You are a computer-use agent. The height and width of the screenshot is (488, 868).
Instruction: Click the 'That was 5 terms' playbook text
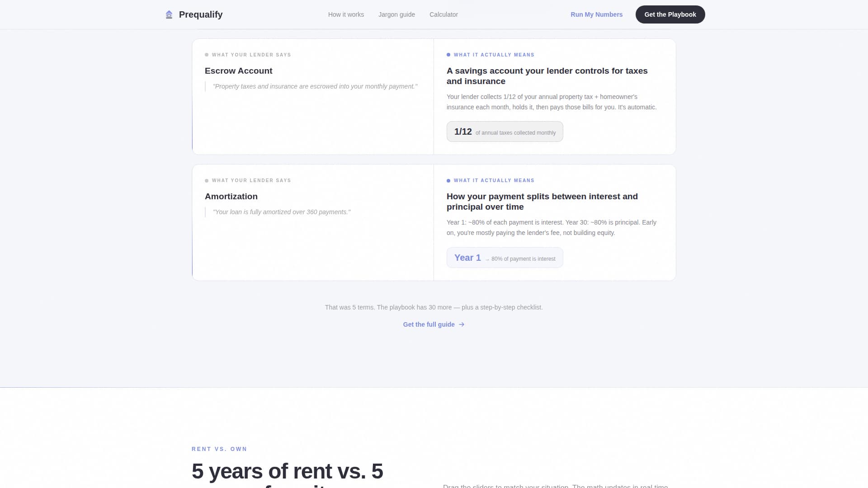[x=434, y=307]
